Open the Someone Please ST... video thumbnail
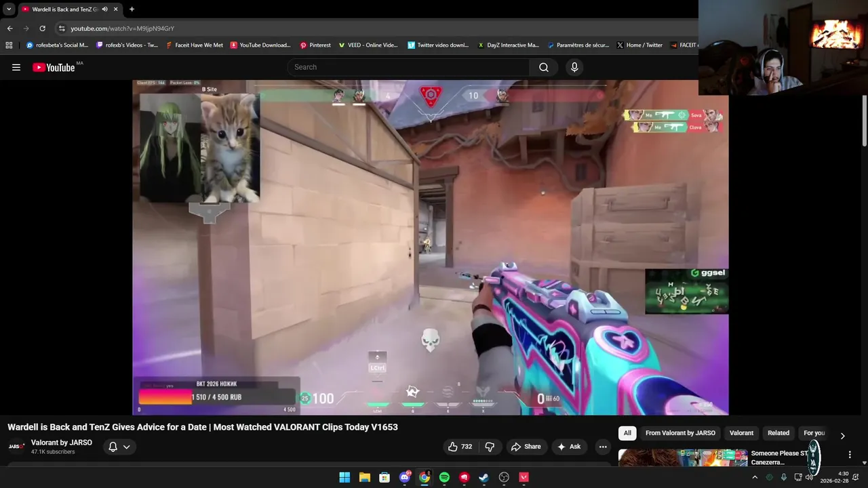The image size is (868, 488). 683,457
